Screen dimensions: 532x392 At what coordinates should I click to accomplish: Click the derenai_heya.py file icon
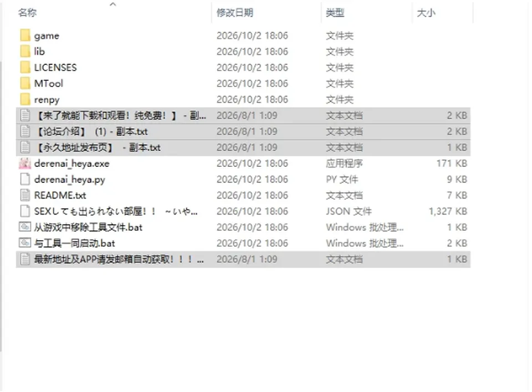click(x=25, y=179)
